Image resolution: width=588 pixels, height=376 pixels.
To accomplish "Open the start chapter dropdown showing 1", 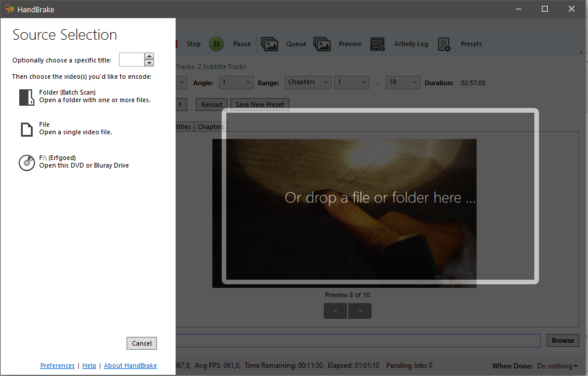I will coord(351,82).
